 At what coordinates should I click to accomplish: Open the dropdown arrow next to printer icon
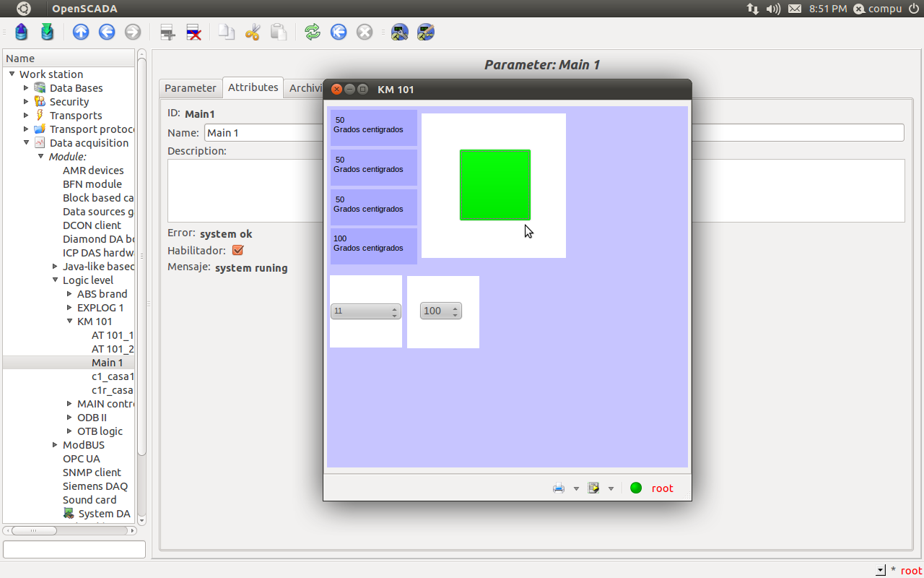coord(576,488)
